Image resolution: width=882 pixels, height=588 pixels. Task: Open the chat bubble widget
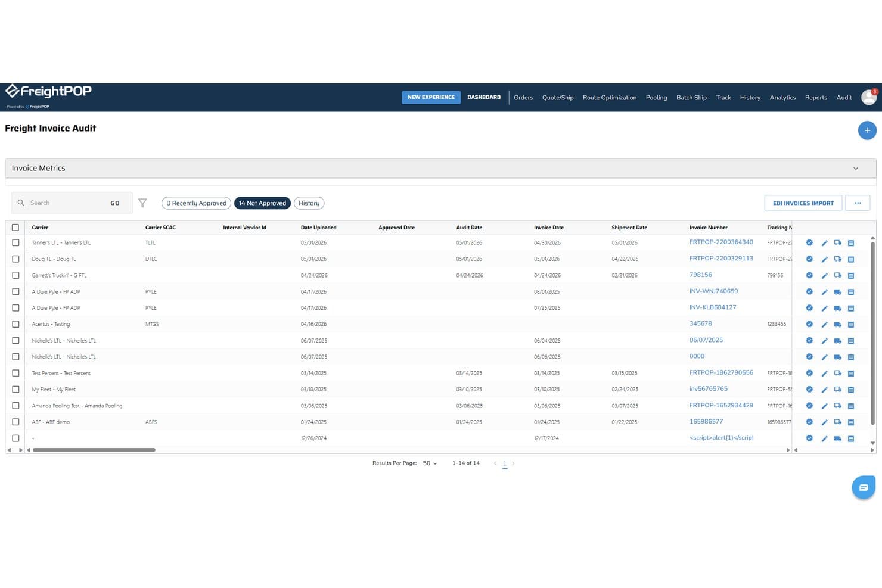pyautogui.click(x=864, y=487)
